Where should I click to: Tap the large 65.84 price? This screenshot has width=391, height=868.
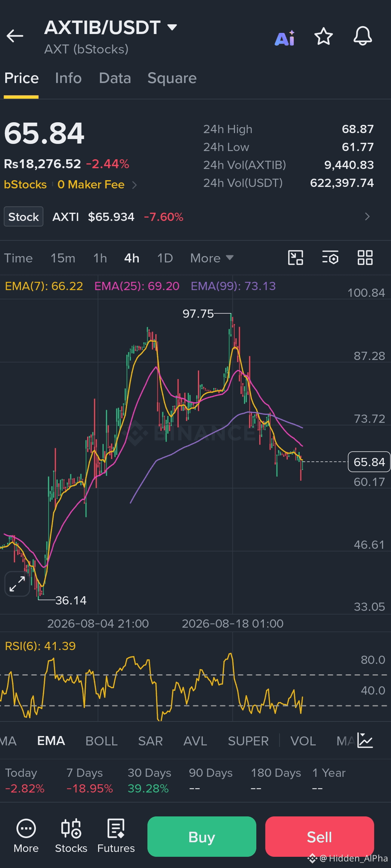44,134
